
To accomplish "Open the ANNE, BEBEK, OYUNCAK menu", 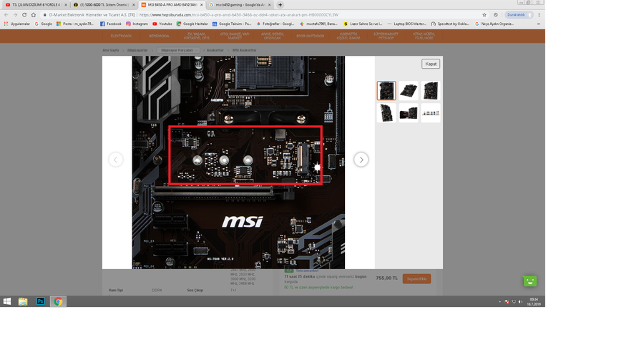I will 273,37.
